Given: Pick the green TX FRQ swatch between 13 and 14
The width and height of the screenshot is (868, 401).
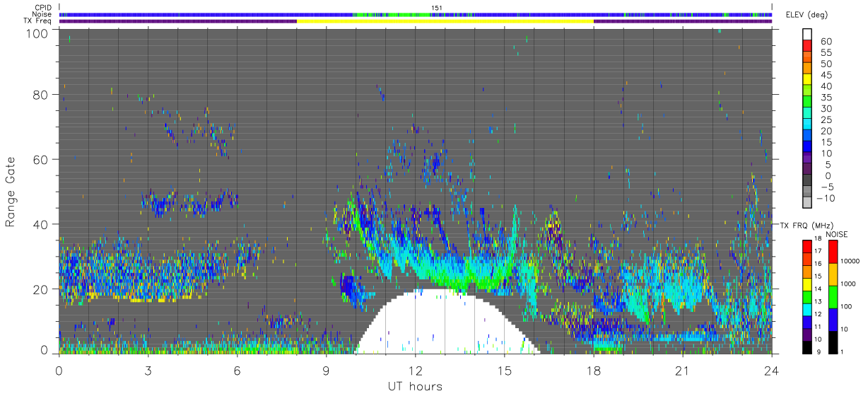Looking at the screenshot, I should (807, 296).
